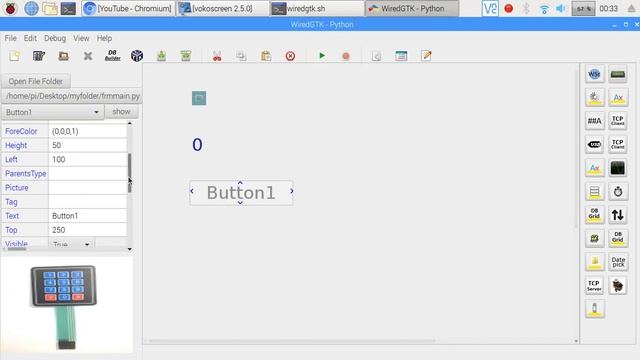Click the VNC tray icon
Screen dimensions: 640x360
(490, 8)
